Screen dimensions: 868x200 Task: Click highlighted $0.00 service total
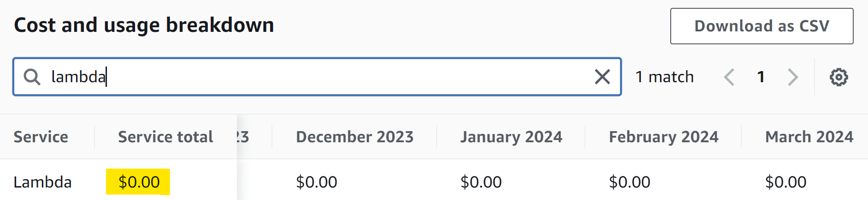tap(139, 182)
